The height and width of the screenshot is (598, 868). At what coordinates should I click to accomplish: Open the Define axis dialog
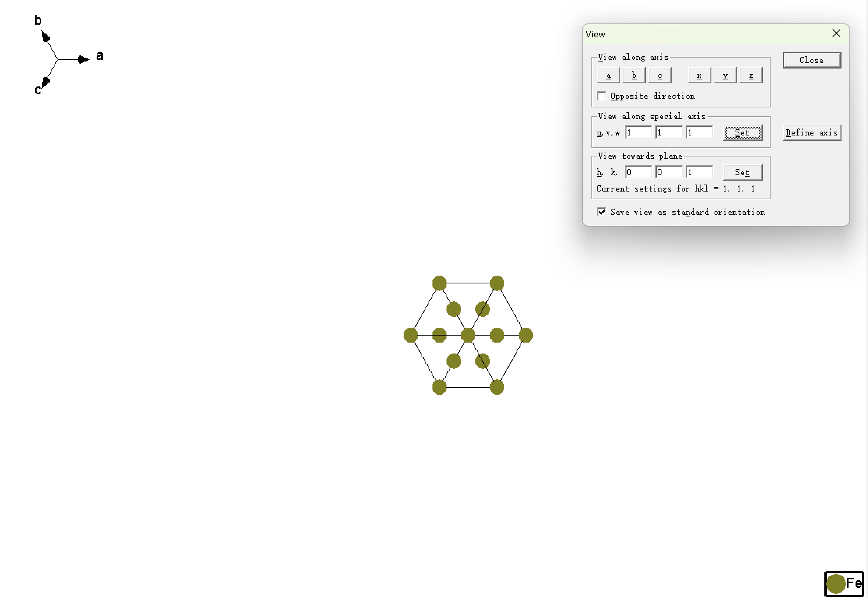[812, 133]
